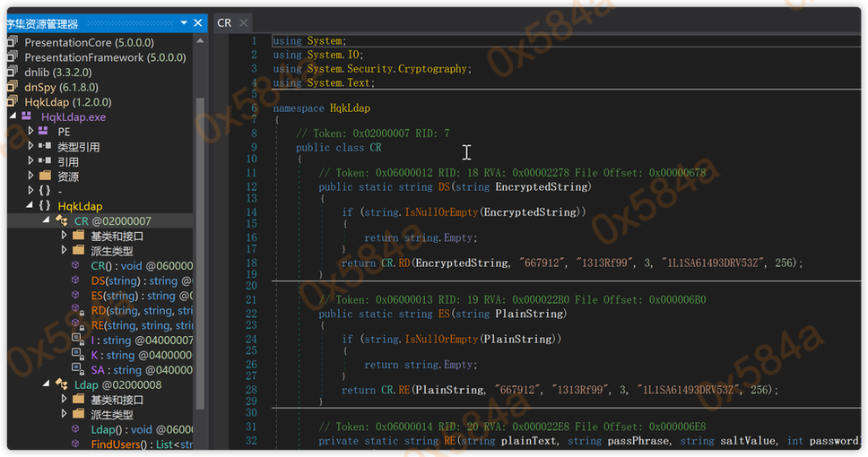This screenshot has width=868, height=457.
Task: Click the dnlib assembly icon
Action: pyautogui.click(x=13, y=72)
